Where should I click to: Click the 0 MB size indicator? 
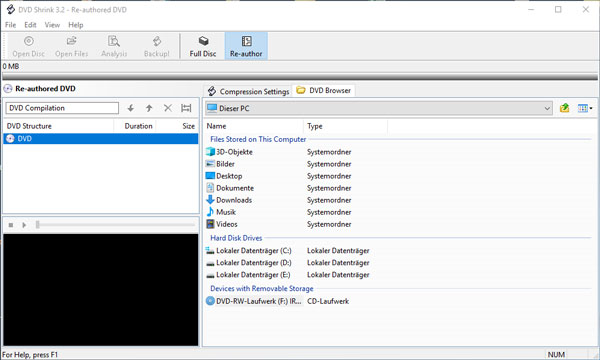click(11, 66)
